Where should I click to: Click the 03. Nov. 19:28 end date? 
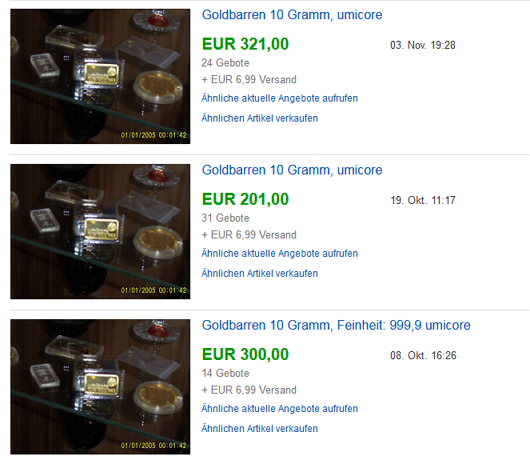pos(423,45)
